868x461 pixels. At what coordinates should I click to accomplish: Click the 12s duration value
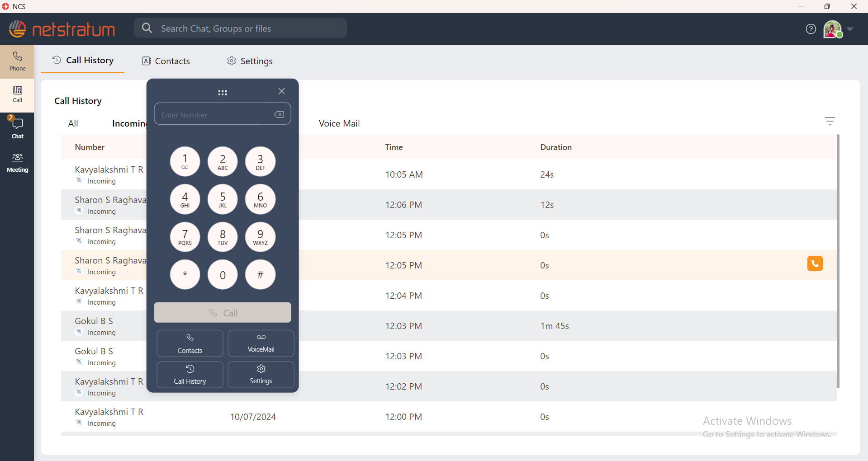coord(547,205)
